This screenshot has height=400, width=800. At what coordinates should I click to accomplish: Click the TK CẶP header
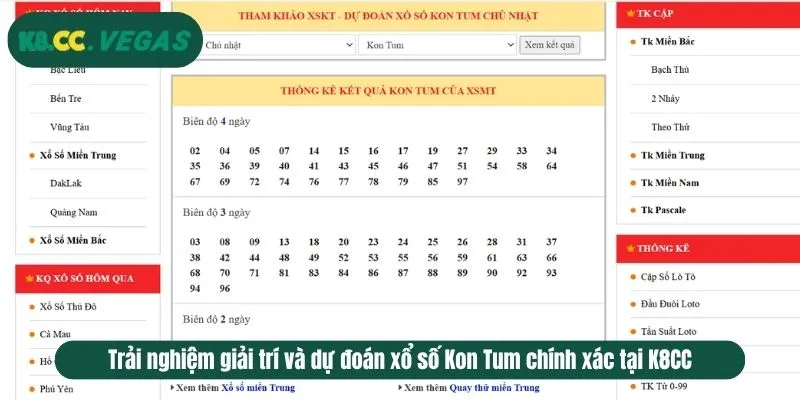coord(708,14)
